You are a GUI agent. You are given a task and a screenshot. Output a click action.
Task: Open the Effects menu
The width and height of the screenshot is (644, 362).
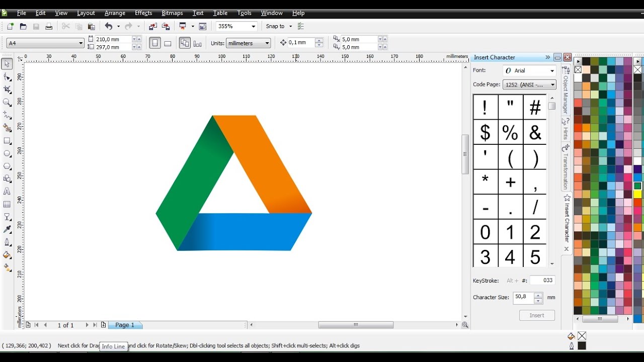[143, 13]
